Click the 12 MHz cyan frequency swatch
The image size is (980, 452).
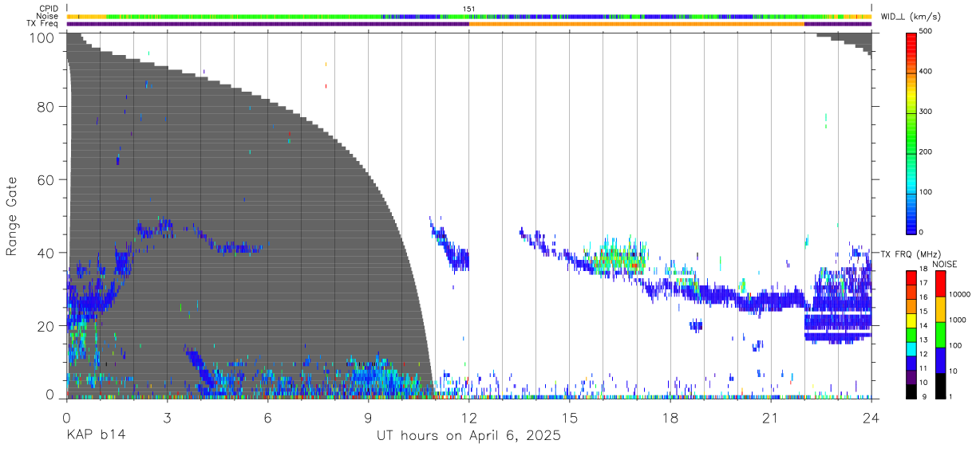[x=911, y=348]
